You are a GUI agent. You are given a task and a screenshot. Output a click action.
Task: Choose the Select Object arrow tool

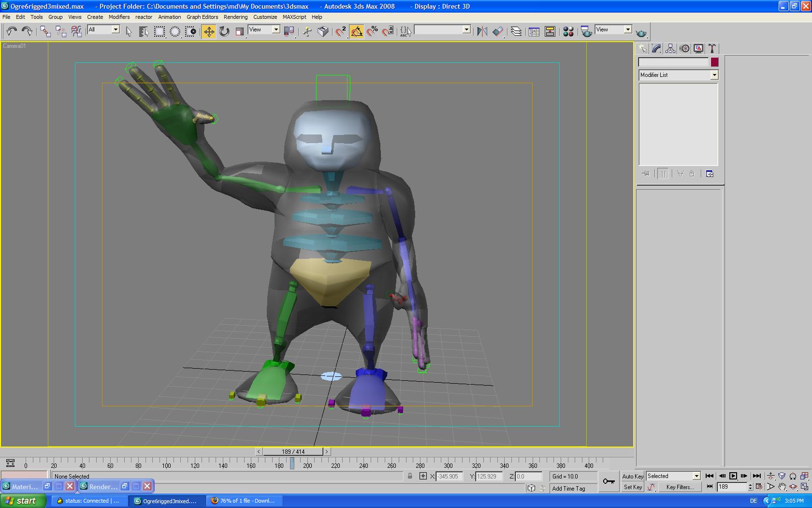click(x=129, y=31)
